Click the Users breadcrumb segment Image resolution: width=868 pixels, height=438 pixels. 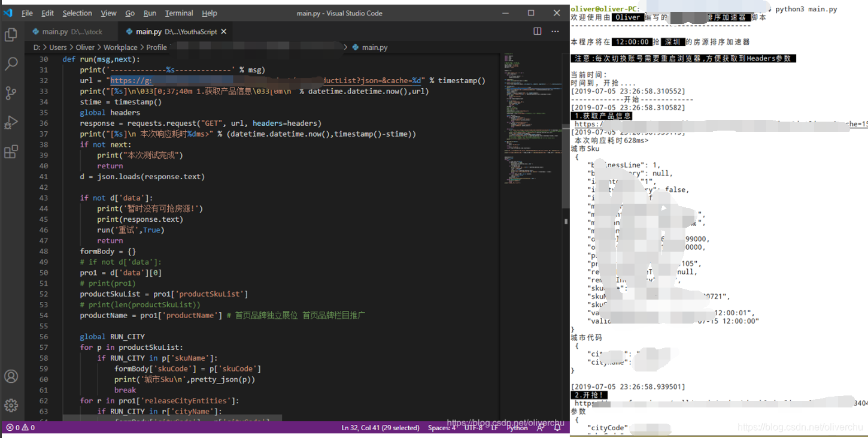click(58, 47)
